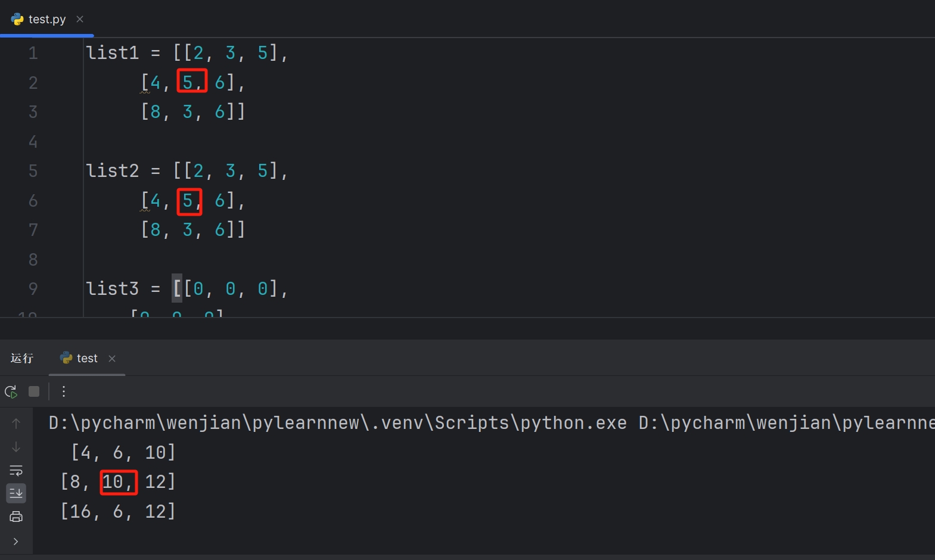Click line number 5 in gutter
The height and width of the screenshot is (560, 935).
pos(33,171)
